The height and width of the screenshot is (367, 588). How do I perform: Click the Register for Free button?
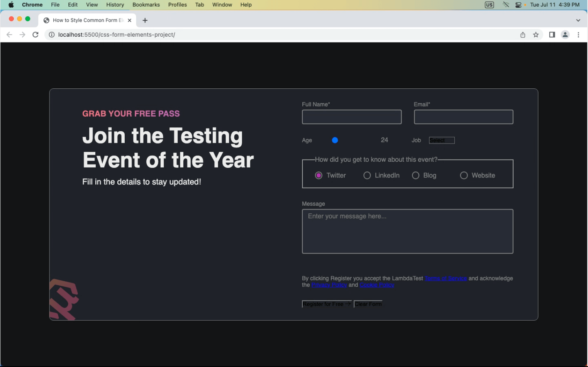(x=327, y=304)
